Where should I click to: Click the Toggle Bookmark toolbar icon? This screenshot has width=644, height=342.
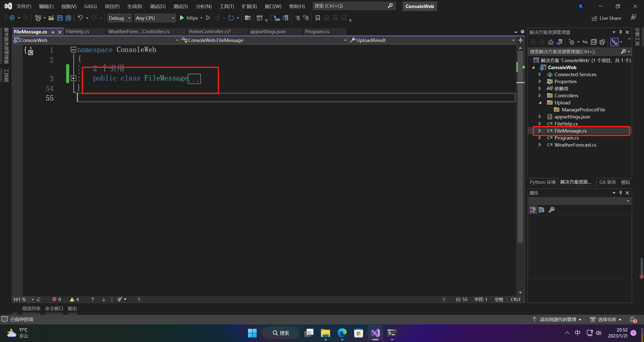click(317, 18)
